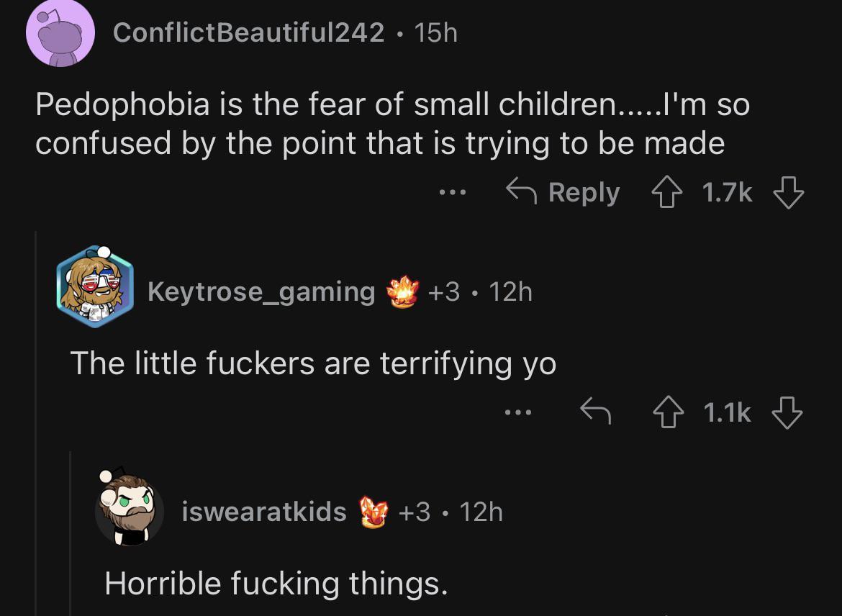The height and width of the screenshot is (616, 842).
Task: Click ConflictBeautiful242's avatar
Action: click(61, 33)
